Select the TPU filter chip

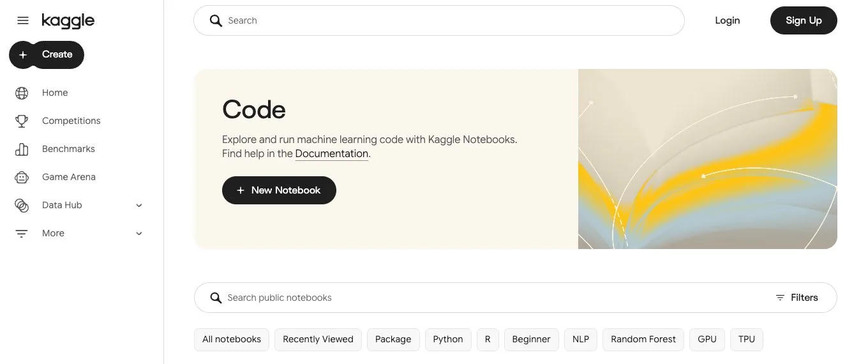point(747,340)
